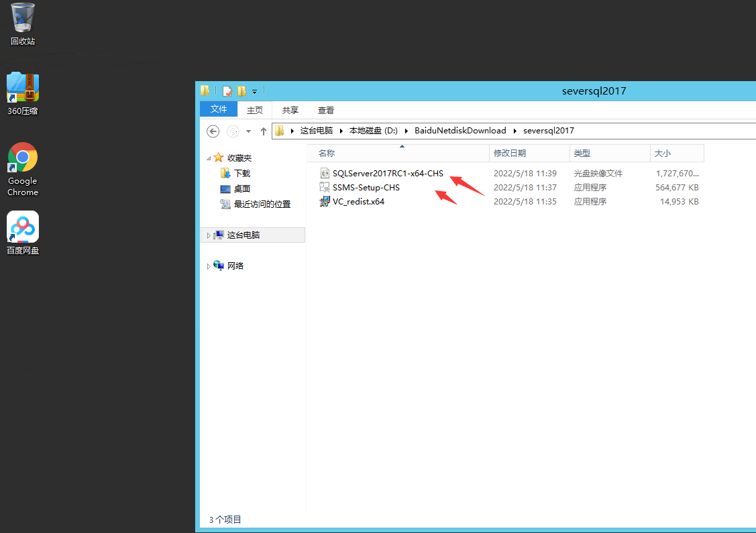
Task: Select the SSMS-Setup-CHS application file
Action: coord(366,187)
